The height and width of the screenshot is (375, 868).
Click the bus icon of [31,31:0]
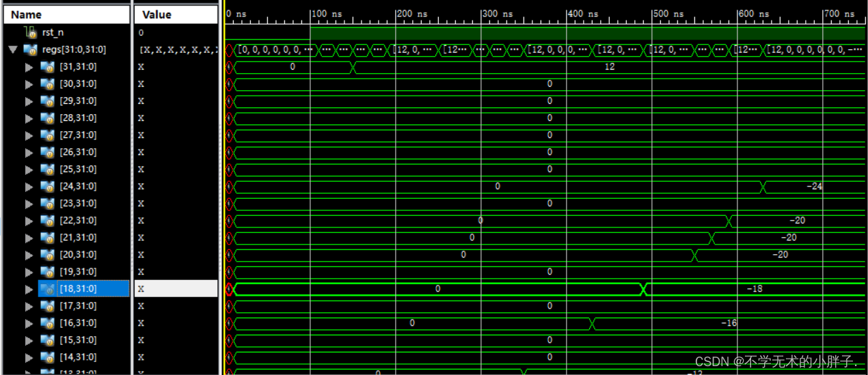click(x=46, y=66)
